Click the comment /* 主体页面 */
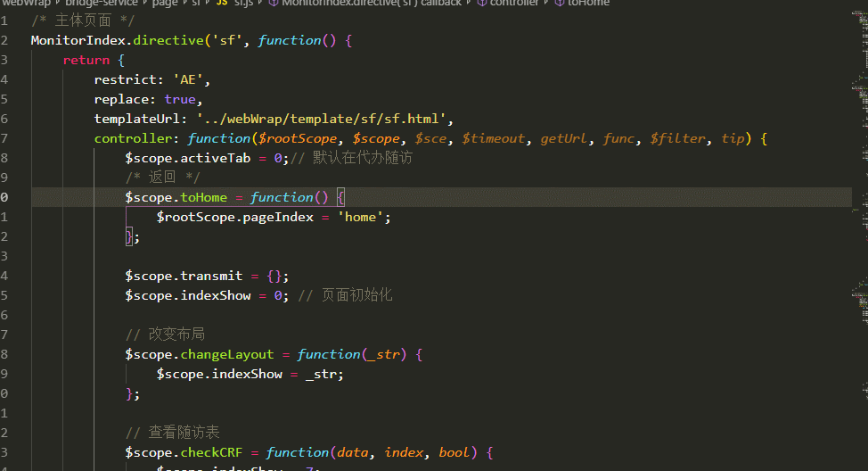The width and height of the screenshot is (868, 471). click(x=83, y=21)
